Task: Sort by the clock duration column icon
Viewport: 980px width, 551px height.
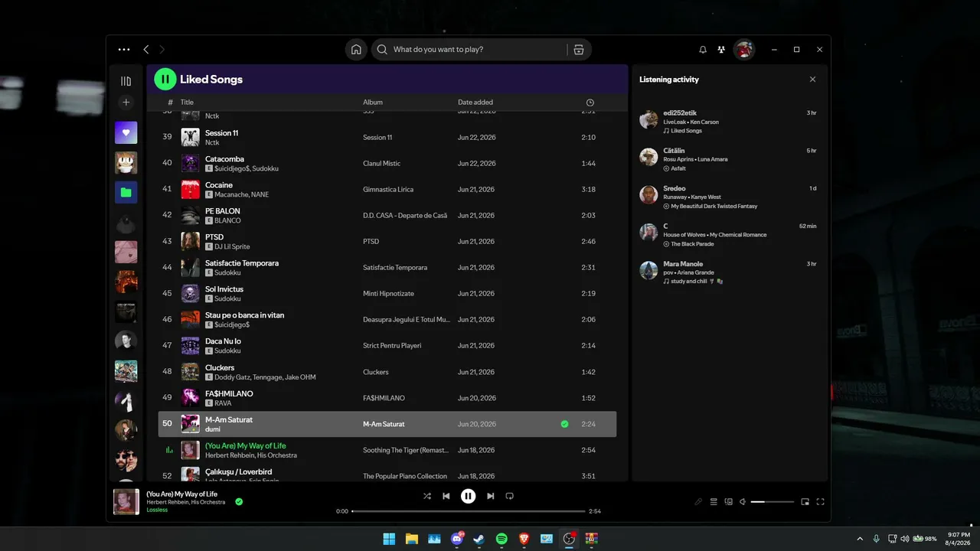Action: coord(590,103)
